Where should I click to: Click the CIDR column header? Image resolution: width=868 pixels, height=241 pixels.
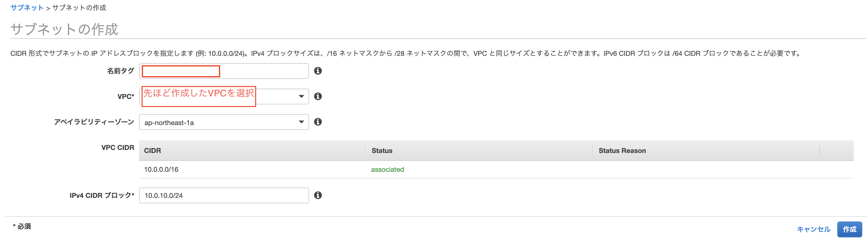[152, 150]
